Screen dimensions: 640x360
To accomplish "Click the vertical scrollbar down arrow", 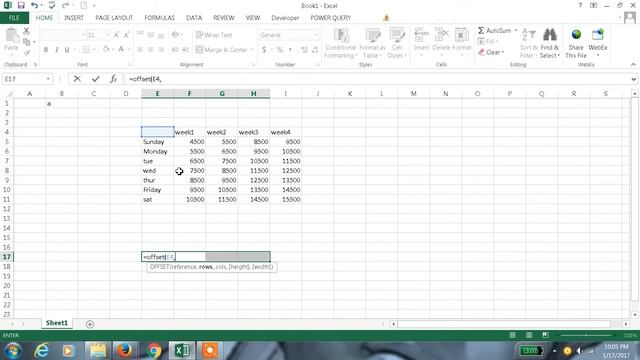I will click(635, 315).
